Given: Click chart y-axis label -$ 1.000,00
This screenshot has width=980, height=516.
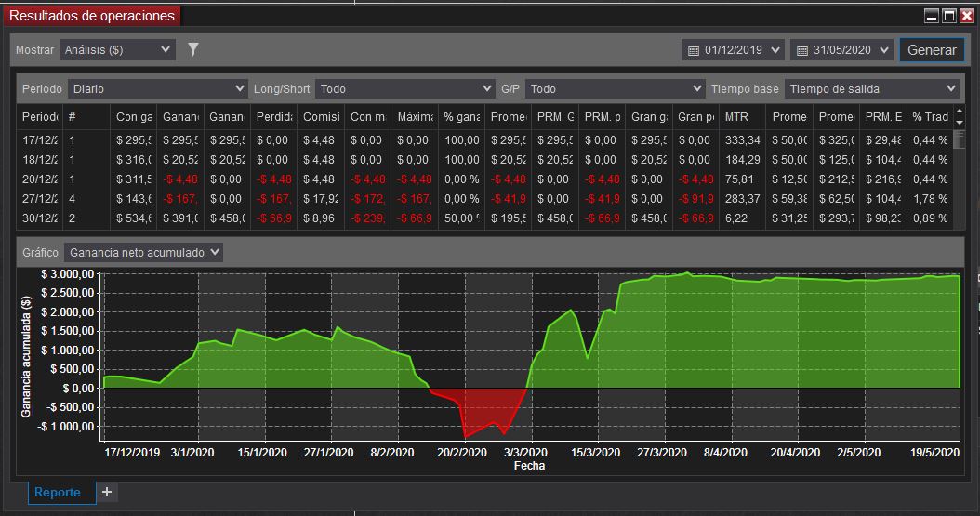Looking at the screenshot, I should click(x=66, y=426).
